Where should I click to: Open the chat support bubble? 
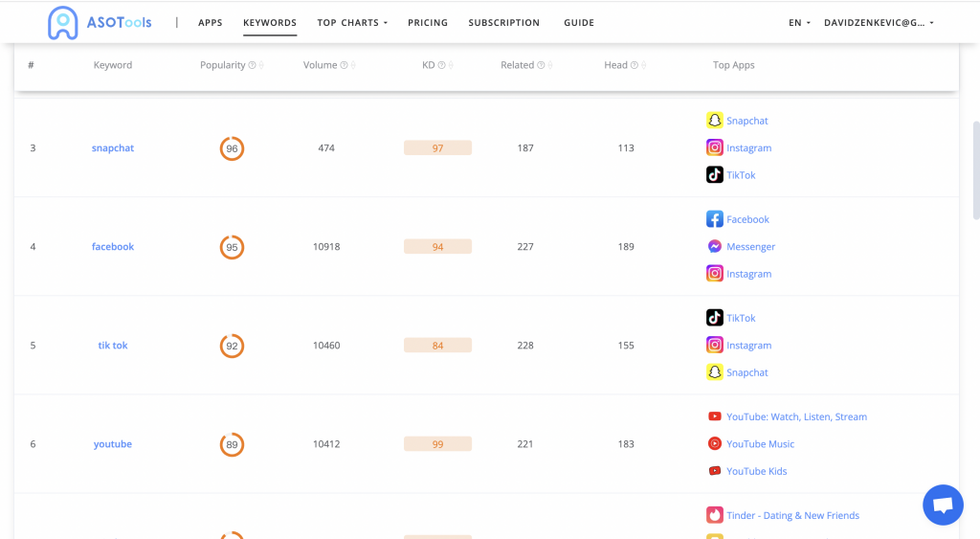click(x=943, y=505)
